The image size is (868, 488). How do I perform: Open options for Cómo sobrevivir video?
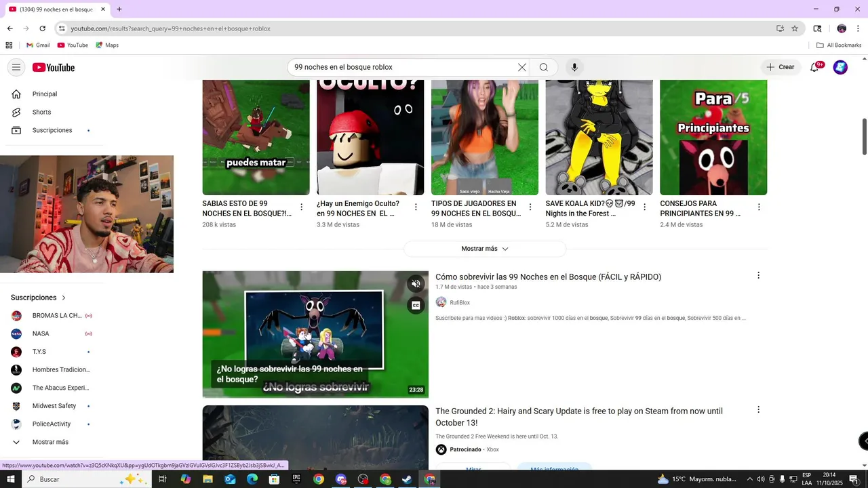coord(758,275)
